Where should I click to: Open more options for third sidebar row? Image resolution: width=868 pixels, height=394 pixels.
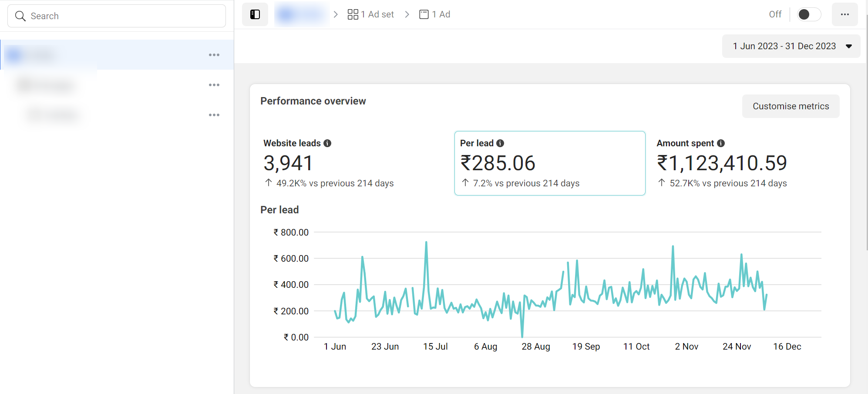pyautogui.click(x=214, y=115)
